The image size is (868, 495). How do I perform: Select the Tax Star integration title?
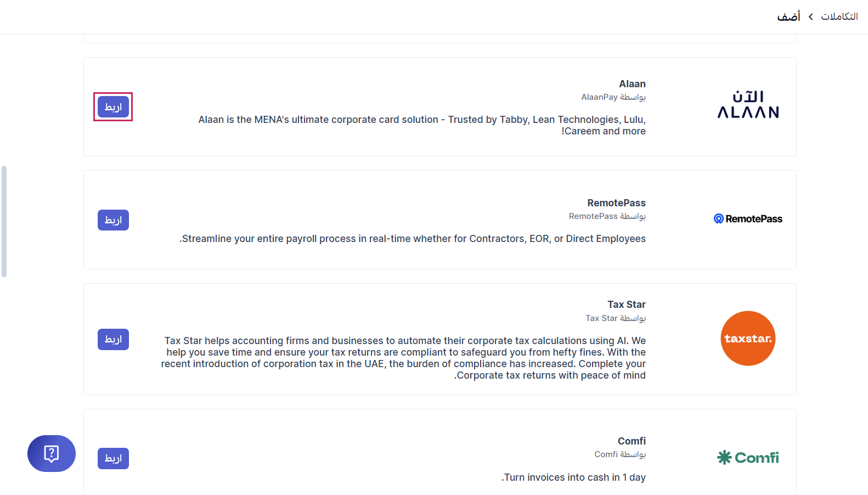tap(626, 305)
